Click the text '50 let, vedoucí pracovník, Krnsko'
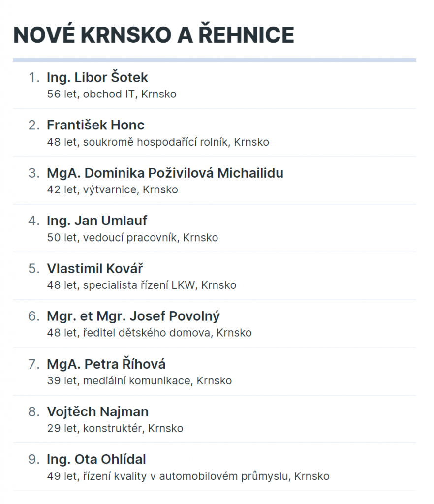This screenshot has height=504, width=434. pyautogui.click(x=133, y=238)
